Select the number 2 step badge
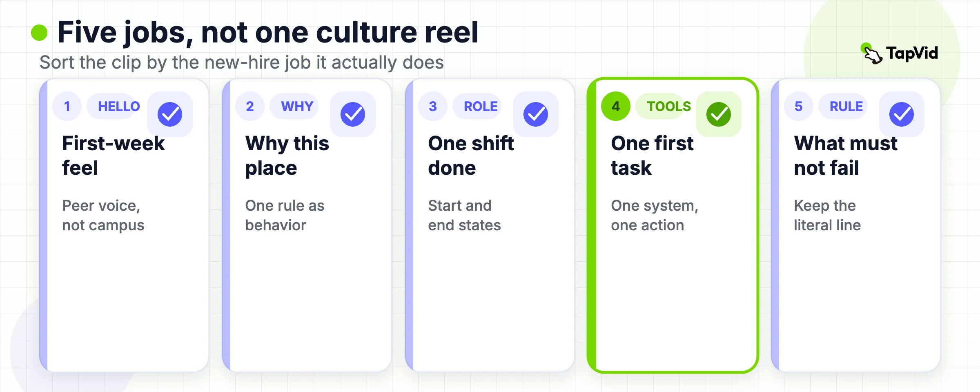The width and height of the screenshot is (980, 392). [x=250, y=106]
